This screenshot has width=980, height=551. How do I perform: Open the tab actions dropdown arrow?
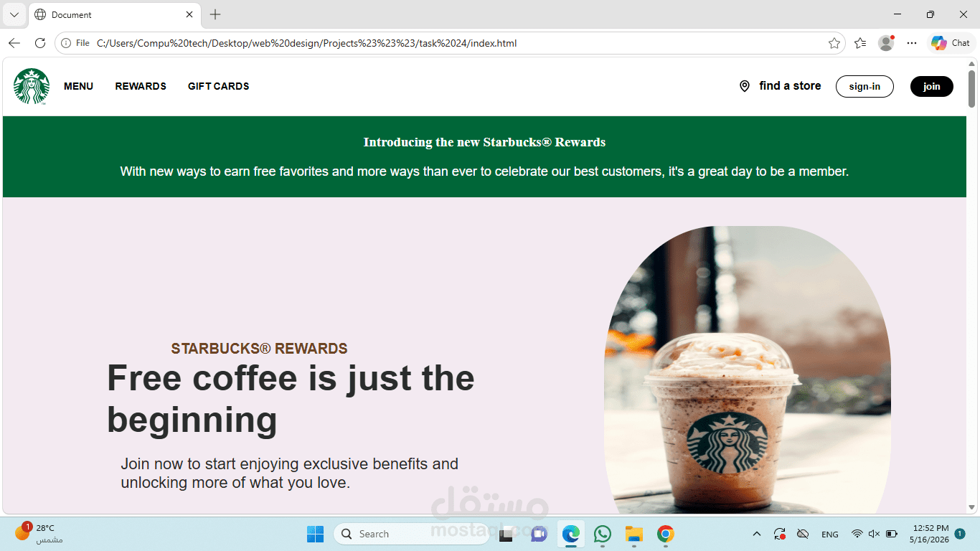[x=14, y=14]
